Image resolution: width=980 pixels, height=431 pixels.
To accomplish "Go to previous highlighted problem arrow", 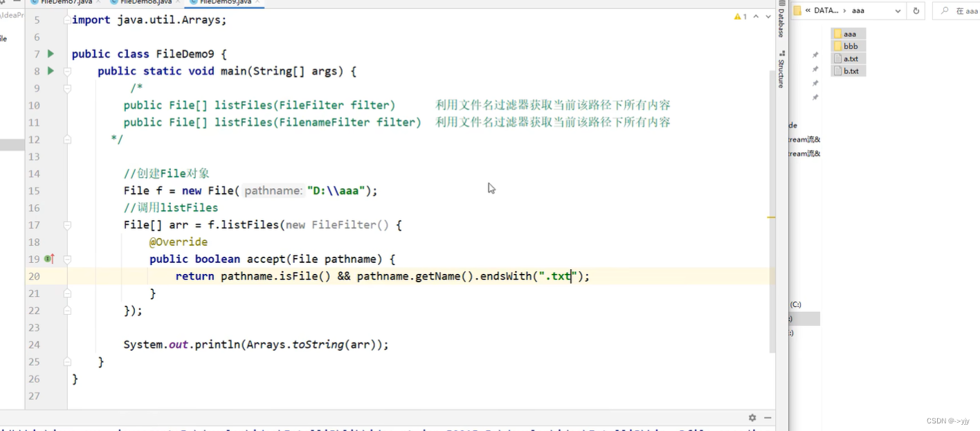I will click(756, 17).
